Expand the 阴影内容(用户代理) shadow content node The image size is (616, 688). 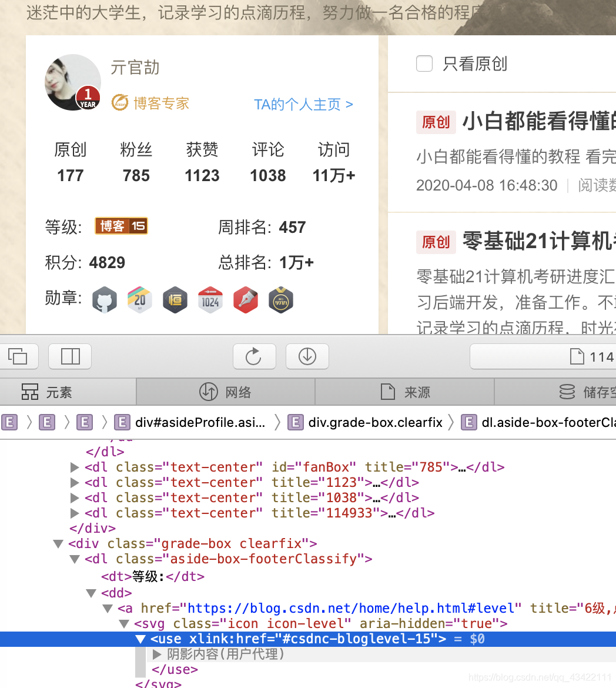157,654
